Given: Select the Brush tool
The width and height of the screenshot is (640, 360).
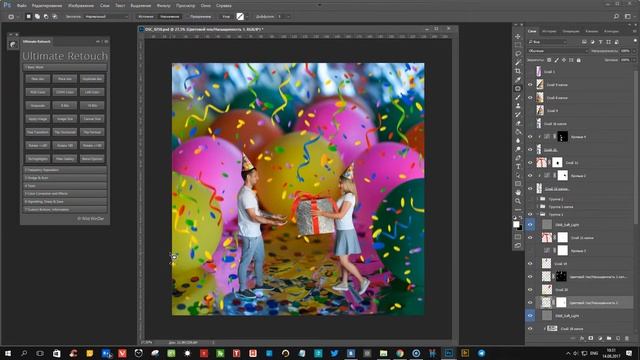Looking at the screenshot, I should coord(518,97).
